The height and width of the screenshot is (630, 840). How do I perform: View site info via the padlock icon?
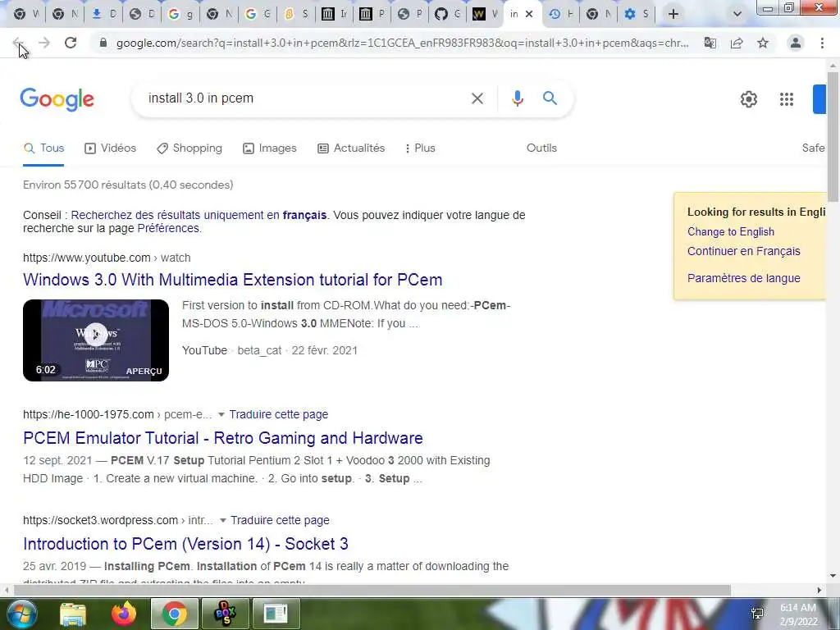pyautogui.click(x=103, y=43)
